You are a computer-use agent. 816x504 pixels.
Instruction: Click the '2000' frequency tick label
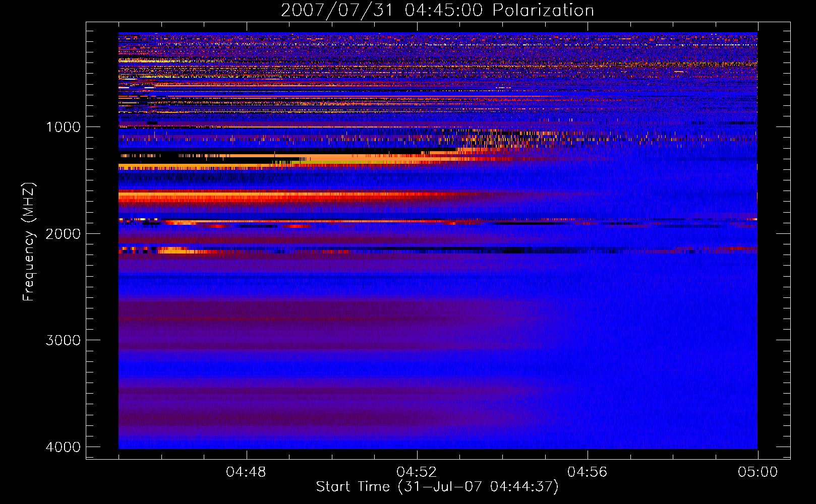[x=63, y=233]
